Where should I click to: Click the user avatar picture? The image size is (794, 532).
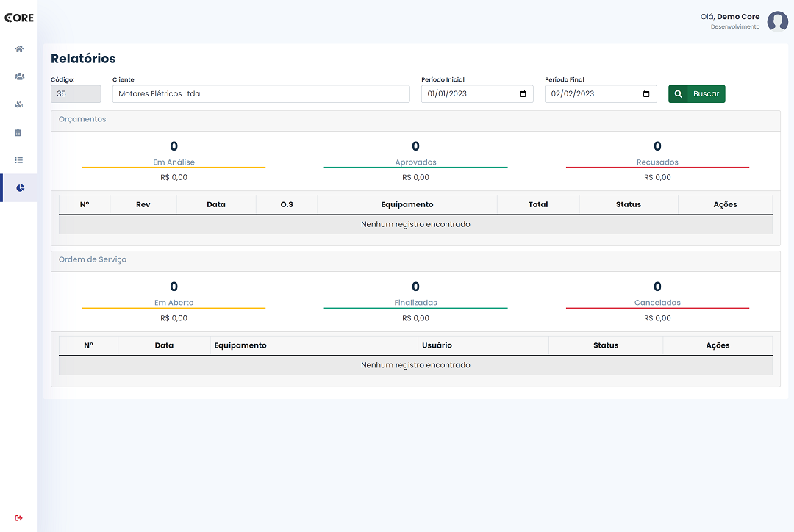pos(777,21)
